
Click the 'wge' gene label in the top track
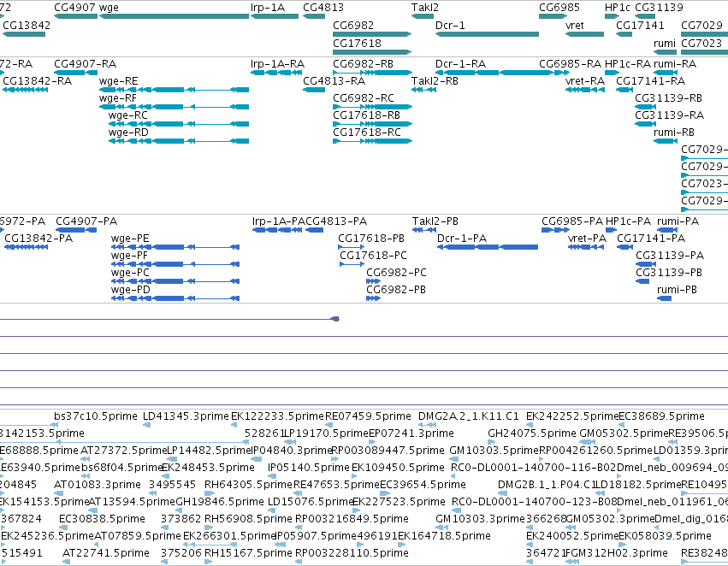(x=109, y=8)
